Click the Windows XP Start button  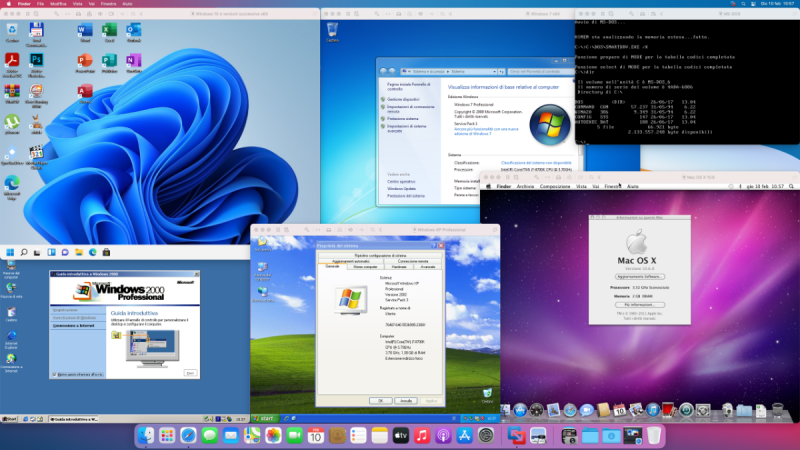pos(266,416)
